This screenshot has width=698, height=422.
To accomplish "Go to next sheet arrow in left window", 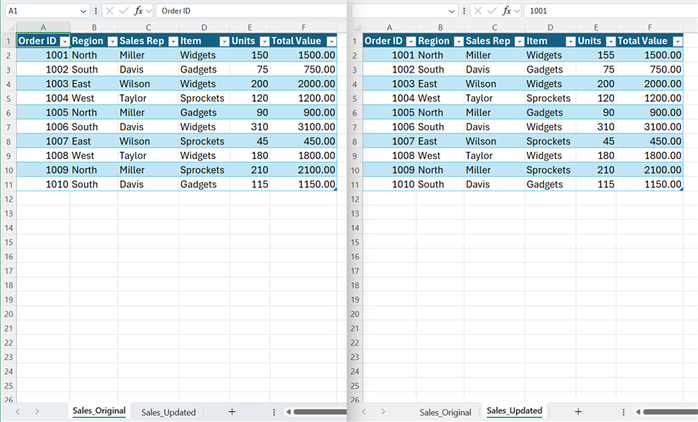I will pos(37,412).
